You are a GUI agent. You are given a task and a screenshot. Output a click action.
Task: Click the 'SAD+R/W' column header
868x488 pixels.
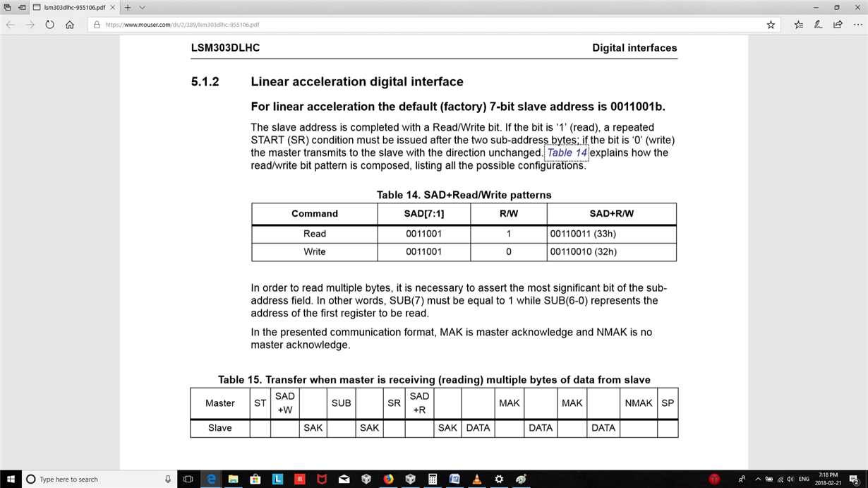(611, 213)
